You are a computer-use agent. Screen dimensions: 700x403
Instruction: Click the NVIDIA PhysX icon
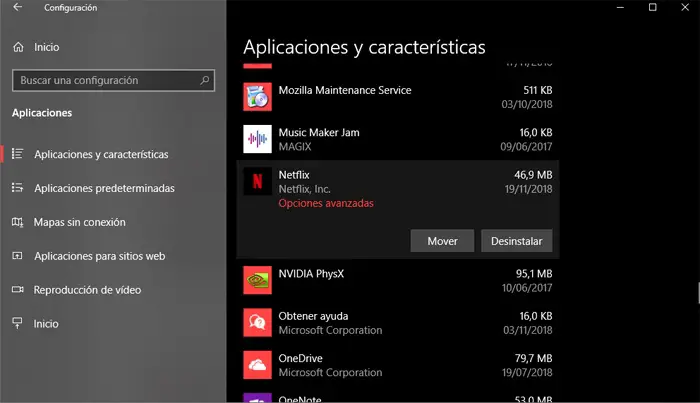pyautogui.click(x=257, y=280)
